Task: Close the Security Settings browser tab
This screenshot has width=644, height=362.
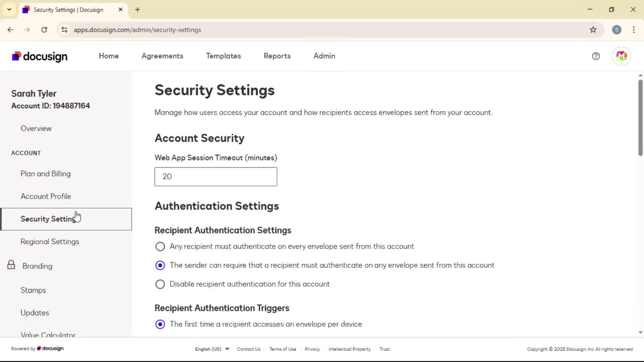Action: (120, 10)
